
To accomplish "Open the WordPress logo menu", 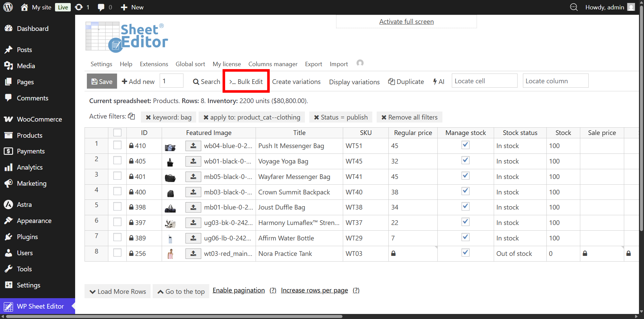I will pyautogui.click(x=8, y=7).
